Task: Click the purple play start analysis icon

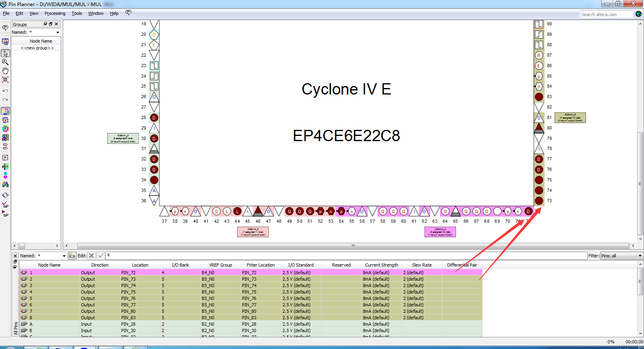Action: 5,214
